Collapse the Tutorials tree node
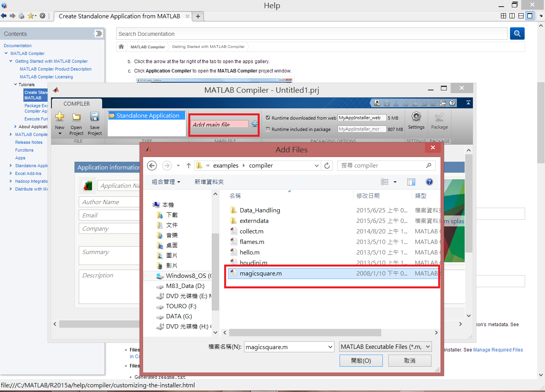The width and height of the screenshot is (545, 392). coord(15,85)
